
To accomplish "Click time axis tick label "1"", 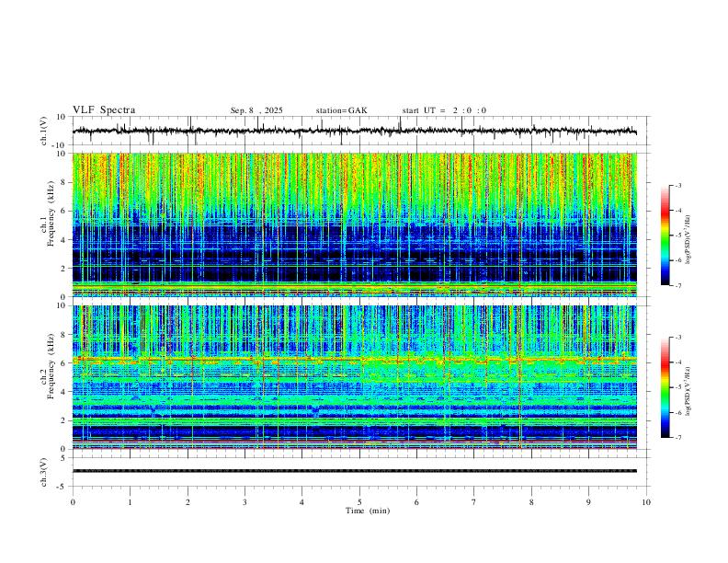I will coord(130,502).
